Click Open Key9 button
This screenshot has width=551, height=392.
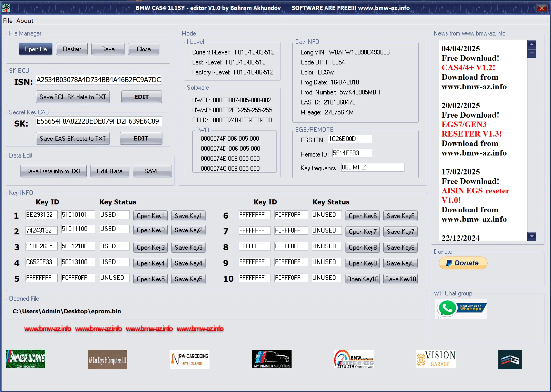tap(363, 263)
